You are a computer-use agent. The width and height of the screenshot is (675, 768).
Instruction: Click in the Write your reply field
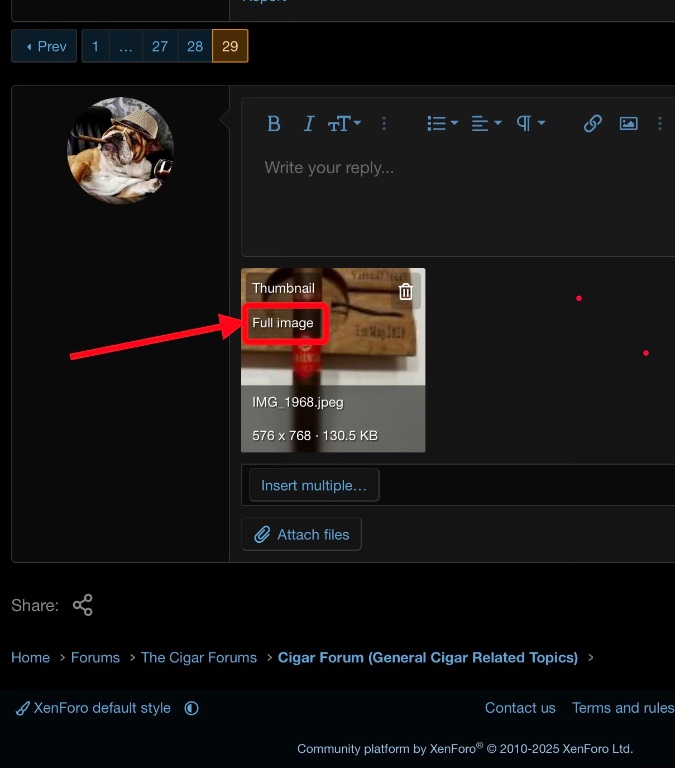coord(450,200)
